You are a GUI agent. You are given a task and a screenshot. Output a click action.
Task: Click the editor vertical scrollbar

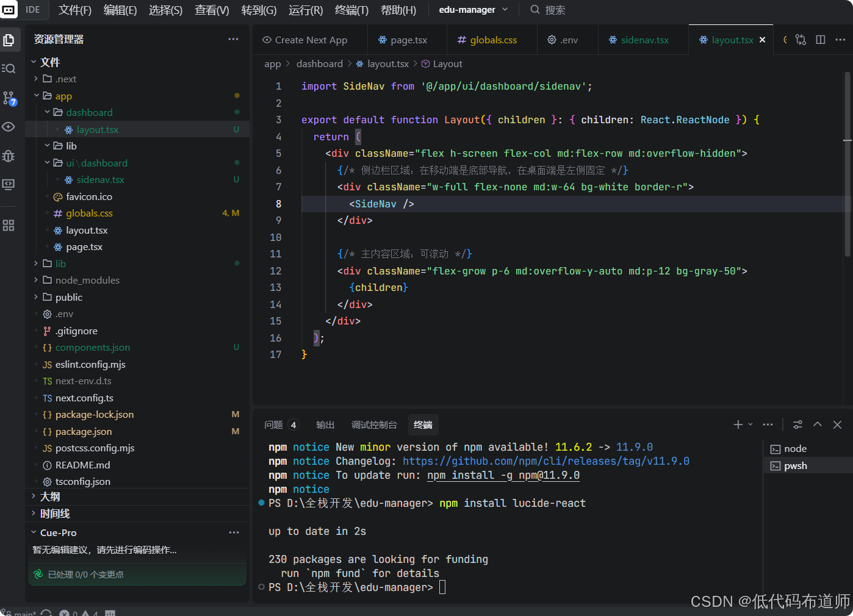point(848,165)
